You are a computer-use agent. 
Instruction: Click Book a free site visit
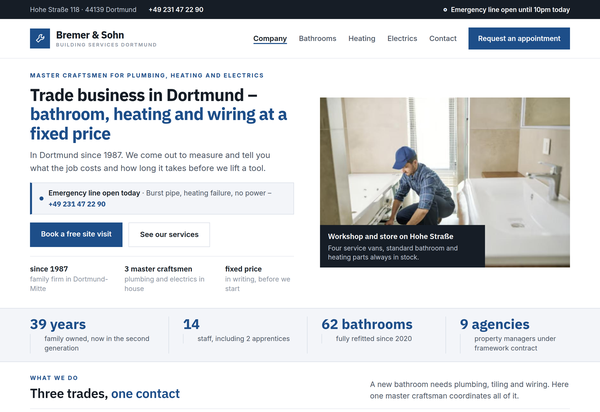pos(76,234)
